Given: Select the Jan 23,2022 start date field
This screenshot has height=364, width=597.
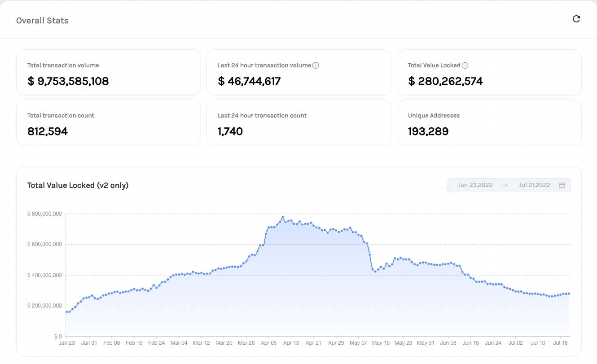Looking at the screenshot, I should tap(475, 185).
